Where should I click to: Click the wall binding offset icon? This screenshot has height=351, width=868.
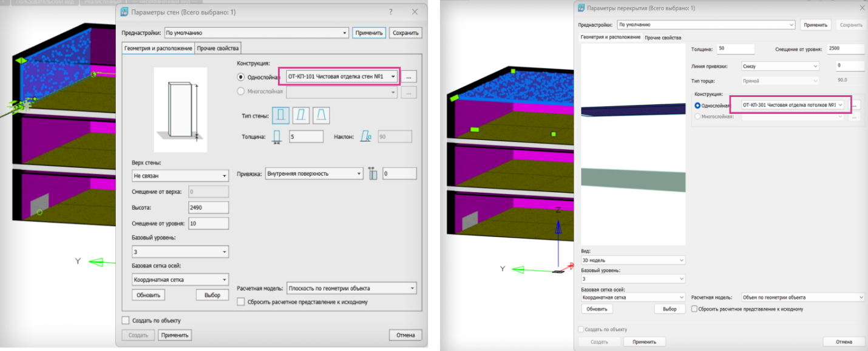(x=373, y=173)
